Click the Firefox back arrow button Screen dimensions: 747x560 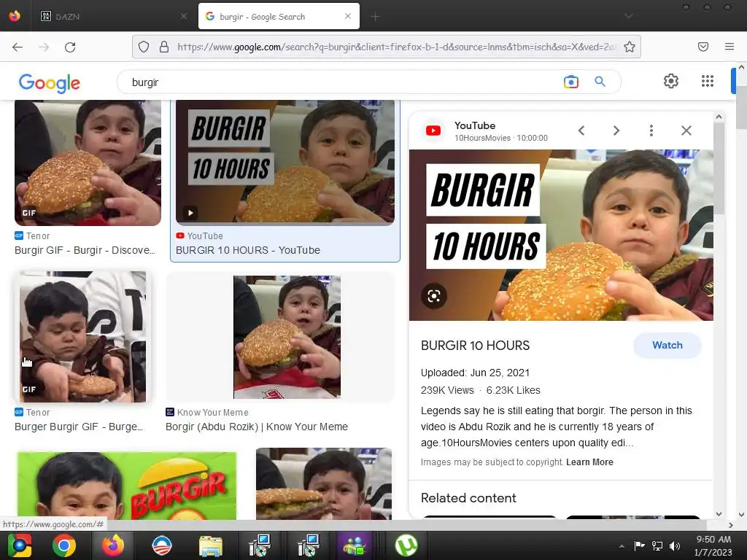pos(18,47)
